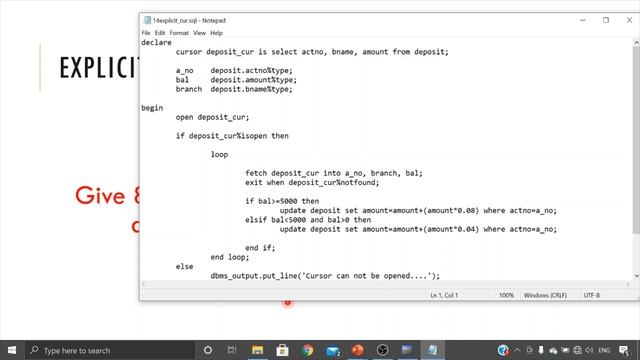Screen dimensions: 640x360
Task: Open the Format menu in Notepad
Action: (x=179, y=33)
